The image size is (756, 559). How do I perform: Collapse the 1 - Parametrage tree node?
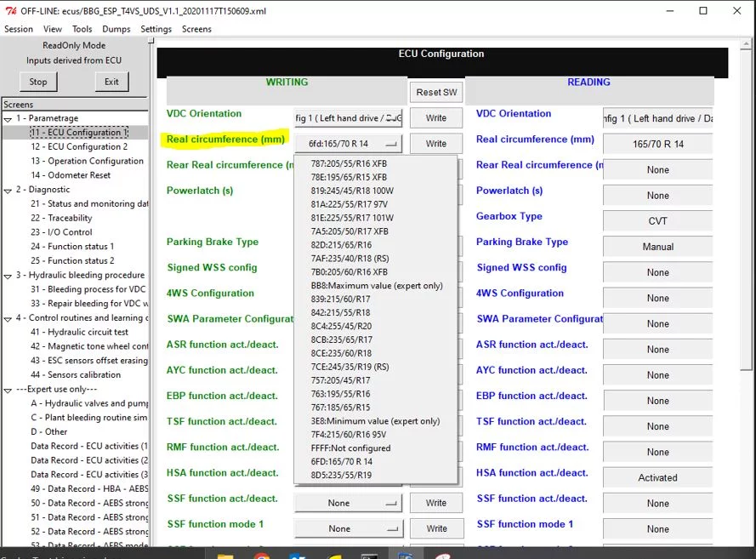[8, 118]
